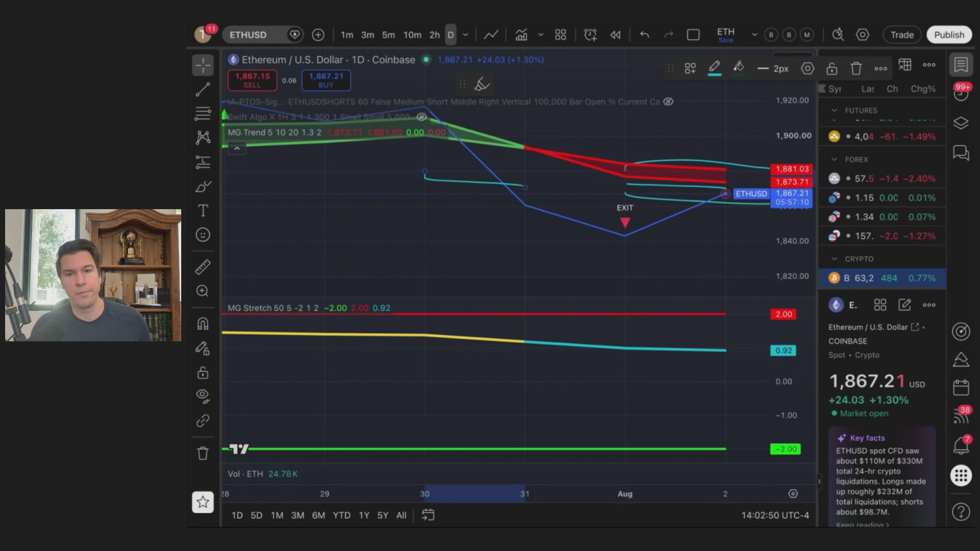Viewport: 980px width, 551px height.
Task: Collapse the FUTURES watchlist section
Action: [x=834, y=110]
